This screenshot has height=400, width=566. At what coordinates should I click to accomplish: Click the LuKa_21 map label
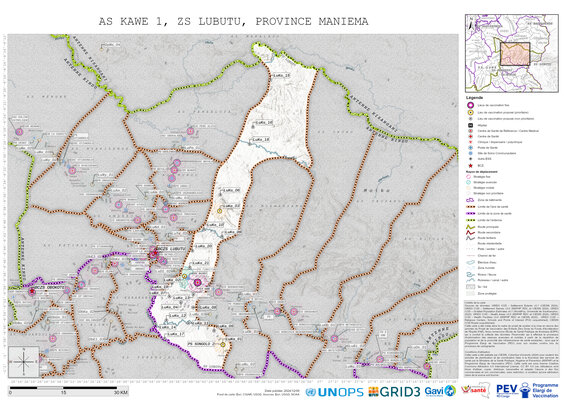[200, 263]
